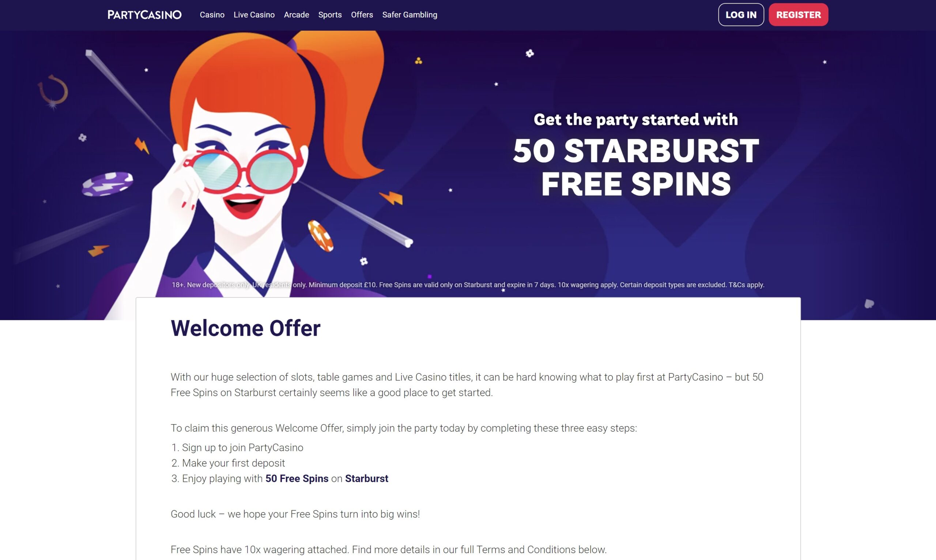Click the LOG IN button
This screenshot has width=936, height=560.
(x=741, y=15)
